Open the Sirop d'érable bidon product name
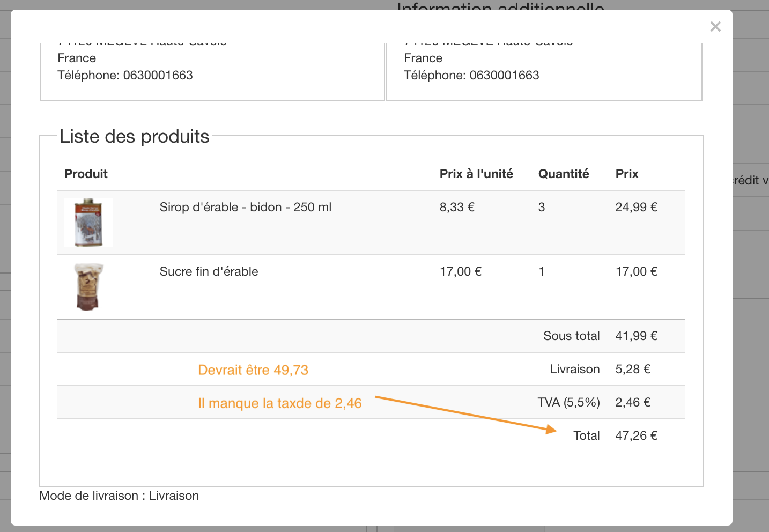 pos(245,208)
